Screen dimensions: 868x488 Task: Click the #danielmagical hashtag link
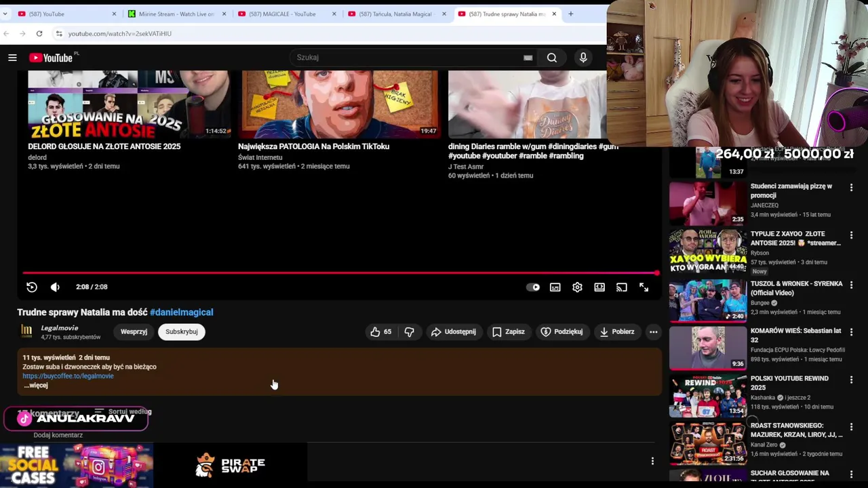[x=182, y=312]
